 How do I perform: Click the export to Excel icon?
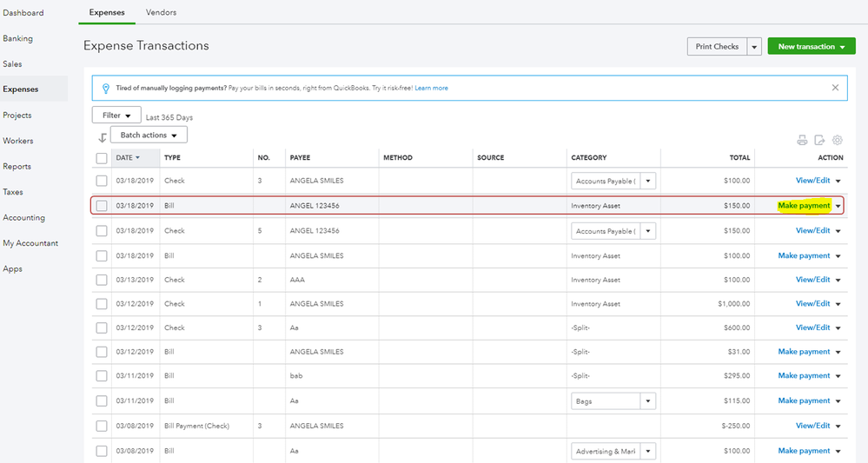point(819,140)
